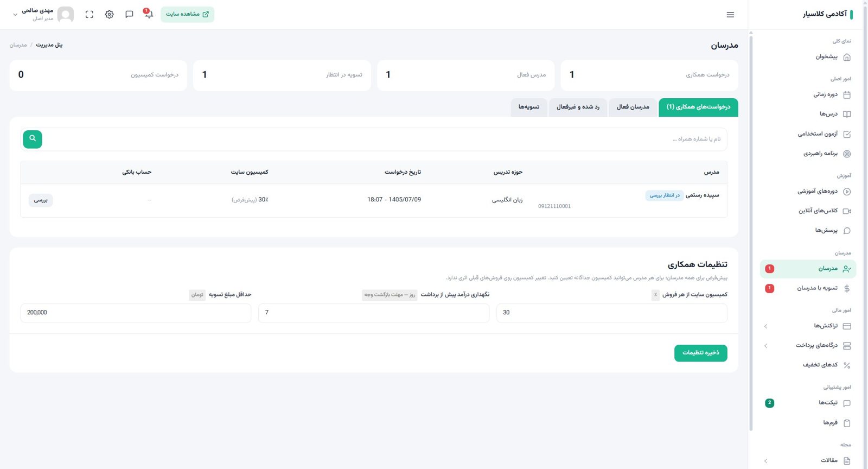Click the کدهای تخفیف percent icon
Viewport: 868px width, 469px height.
[847, 365]
